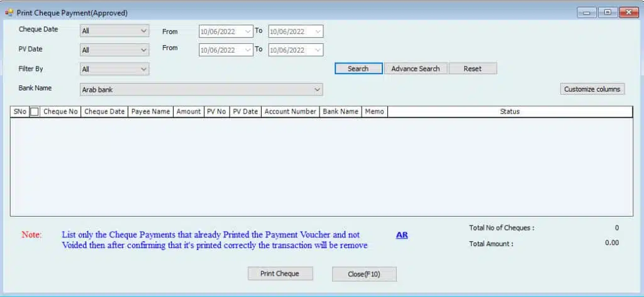Sort by Status column header
The width and height of the screenshot is (644, 297).
click(x=509, y=112)
